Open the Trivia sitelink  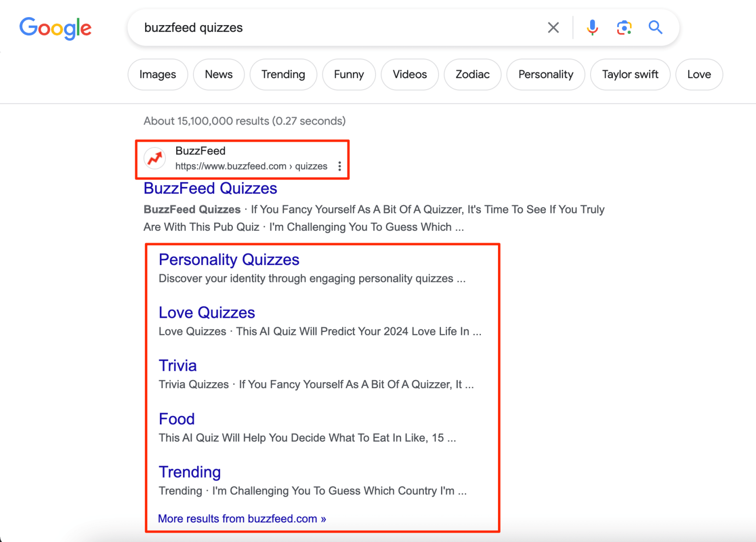click(177, 365)
